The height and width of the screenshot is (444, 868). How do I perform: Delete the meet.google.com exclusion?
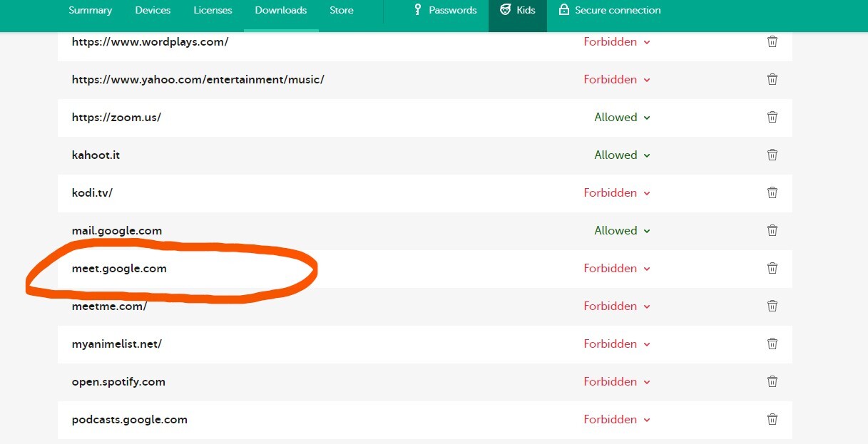pos(772,268)
